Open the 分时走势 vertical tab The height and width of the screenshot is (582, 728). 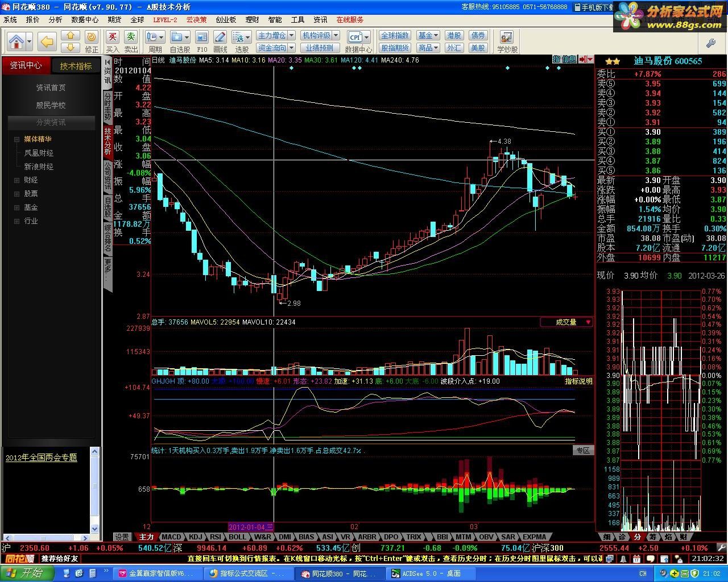(107, 106)
